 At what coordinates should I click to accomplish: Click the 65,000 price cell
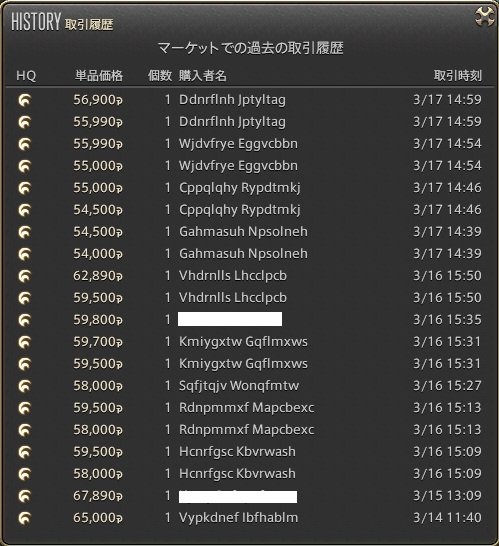click(98, 518)
